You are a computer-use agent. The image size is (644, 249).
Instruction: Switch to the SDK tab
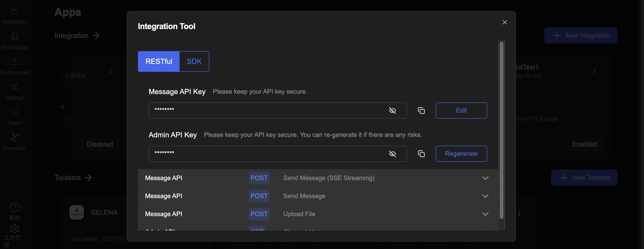[x=194, y=61]
